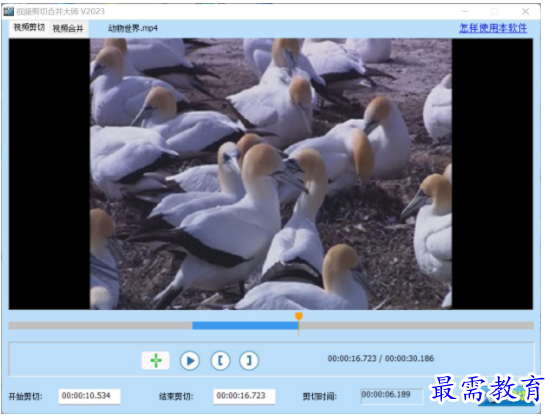
Task: Play the video with the play button
Action: point(190,361)
